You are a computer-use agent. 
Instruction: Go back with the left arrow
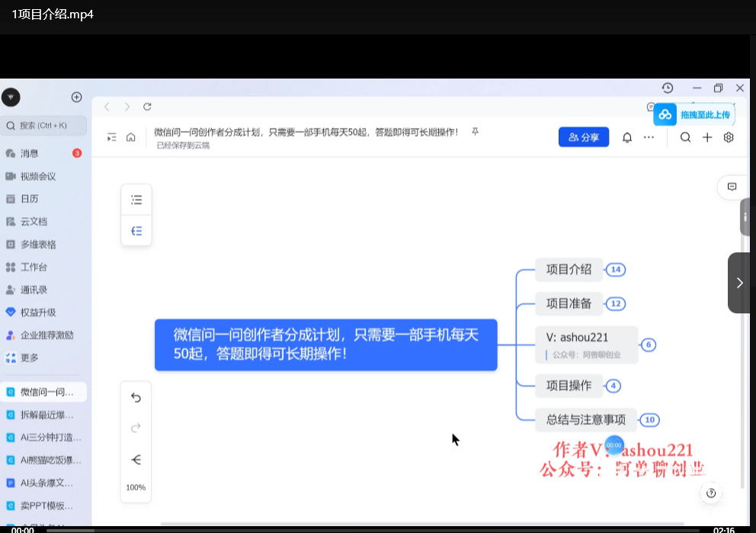pos(107,107)
